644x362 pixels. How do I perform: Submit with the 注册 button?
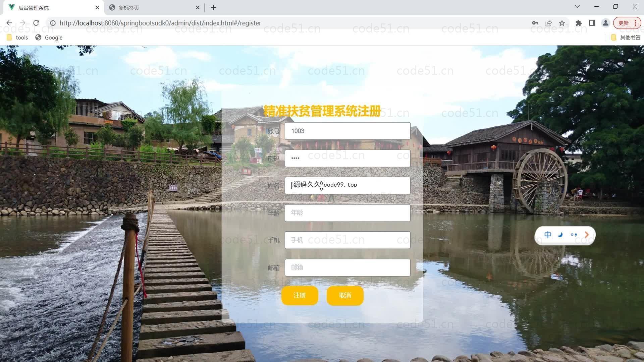pos(300,295)
